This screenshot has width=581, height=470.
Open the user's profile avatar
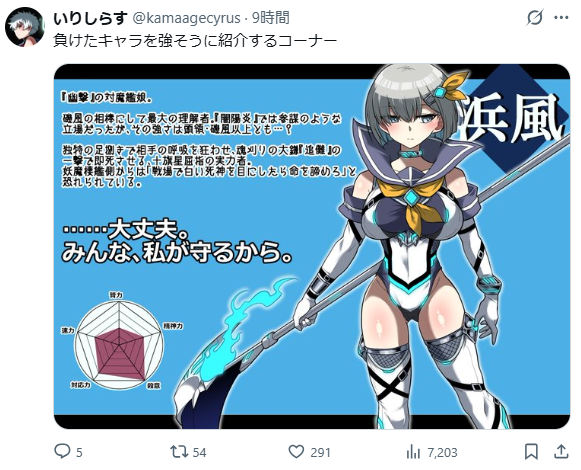(x=24, y=27)
